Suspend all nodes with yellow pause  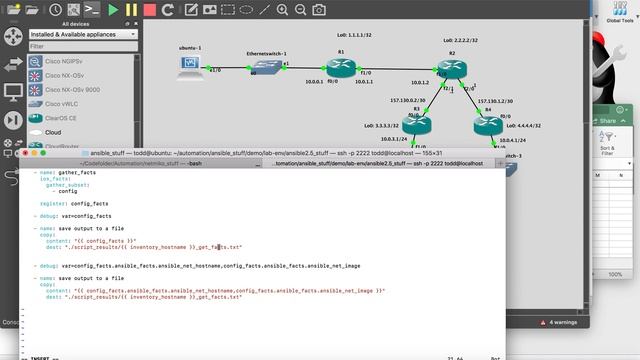pyautogui.click(x=131, y=9)
